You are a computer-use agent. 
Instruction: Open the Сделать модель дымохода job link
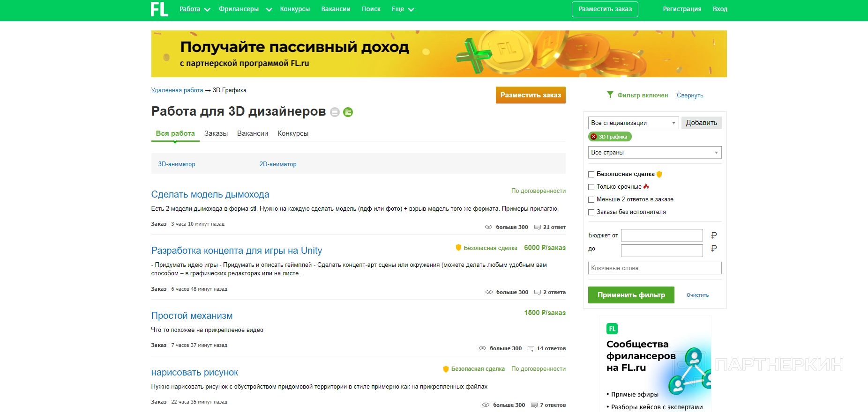[210, 194]
